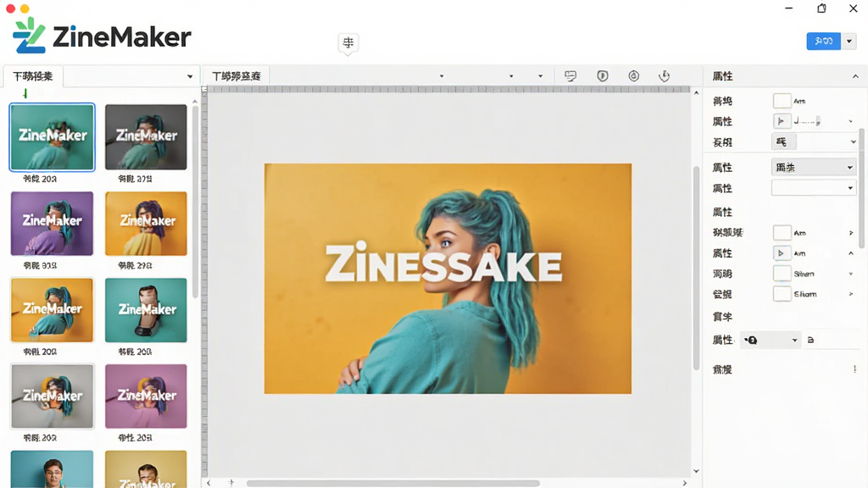Tick the topmost checkbox in the properties panel
The image size is (868, 488).
[782, 101]
